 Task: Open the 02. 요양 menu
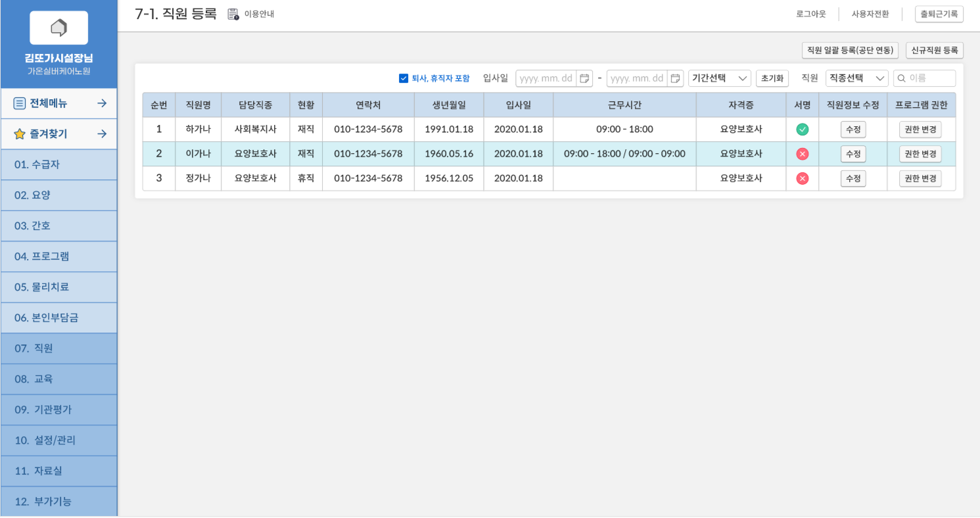tap(59, 195)
